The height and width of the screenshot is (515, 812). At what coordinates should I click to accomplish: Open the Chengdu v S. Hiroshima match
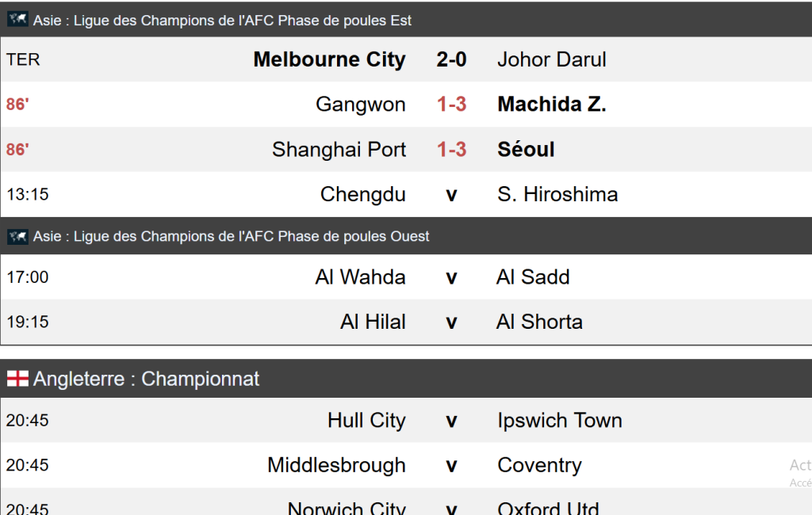[x=451, y=195]
